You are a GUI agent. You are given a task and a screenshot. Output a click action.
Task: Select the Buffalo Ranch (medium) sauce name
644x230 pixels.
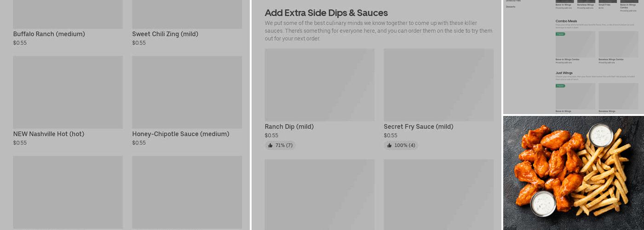click(x=49, y=34)
